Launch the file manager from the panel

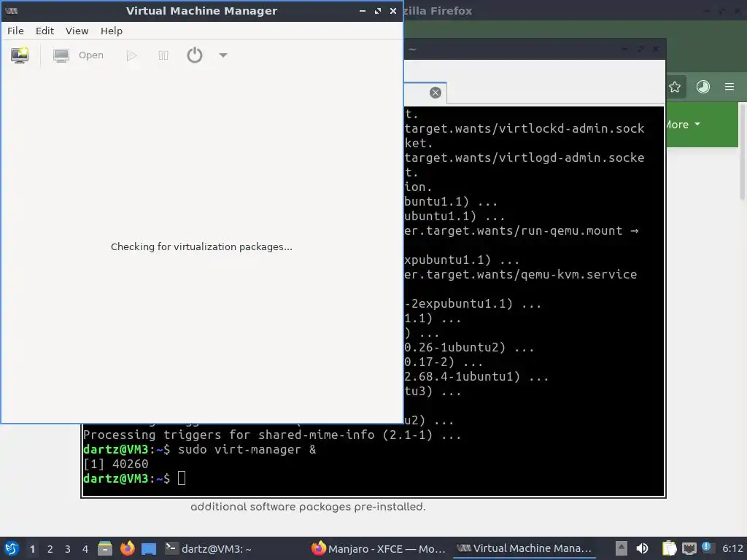click(x=105, y=548)
